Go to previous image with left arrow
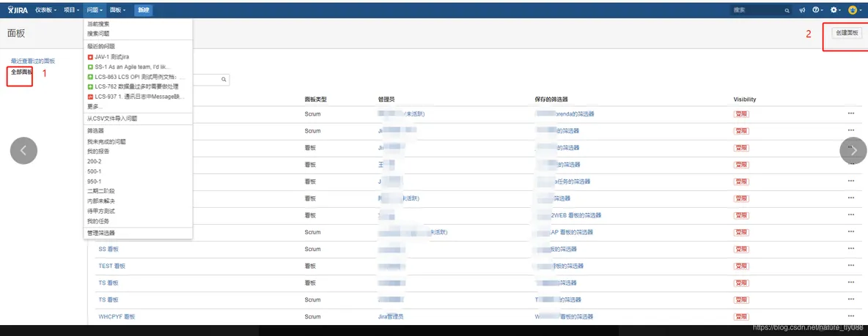 coord(23,150)
